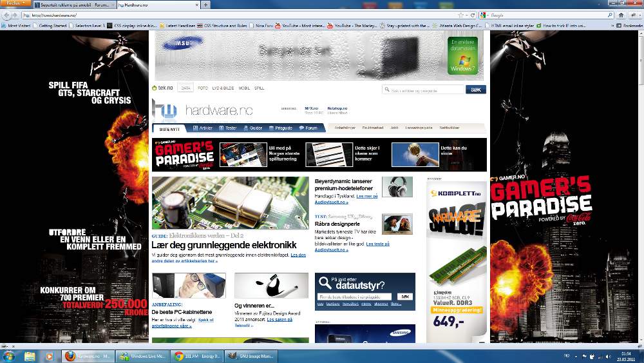Screen dimensions: 644x363
Task: Open the Jobb link
Action: tap(394, 128)
